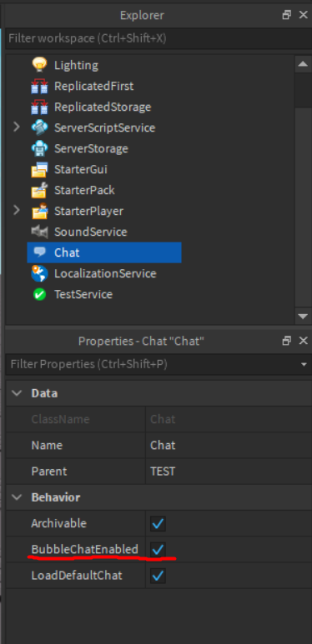Undock the Explorer panel

tap(286, 15)
